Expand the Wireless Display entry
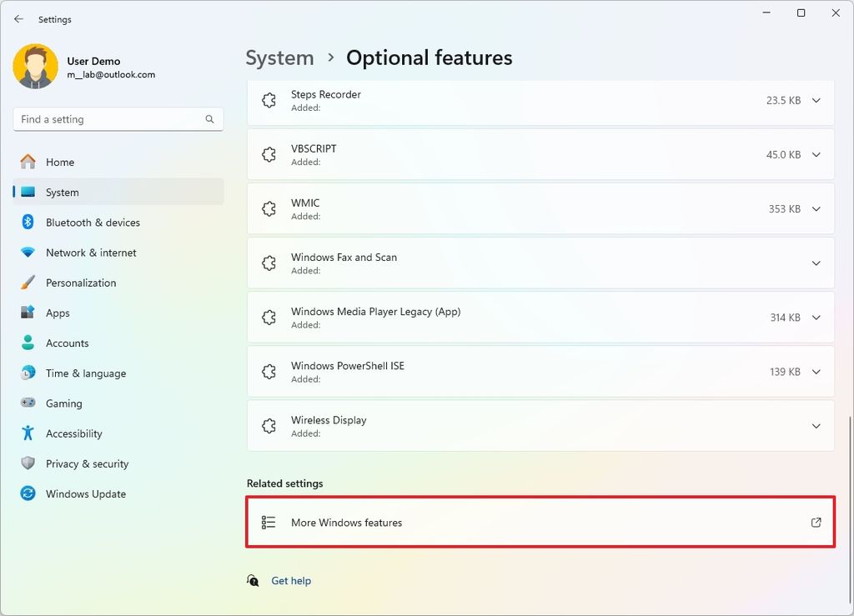Image resolution: width=854 pixels, height=616 pixels. tap(816, 425)
